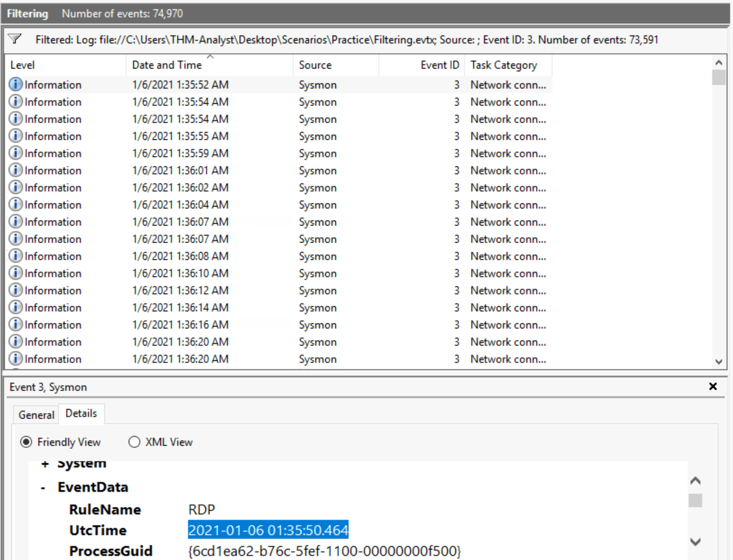Click the RuleName value RDP
Viewport: 733px width, 560px height.
(201, 509)
